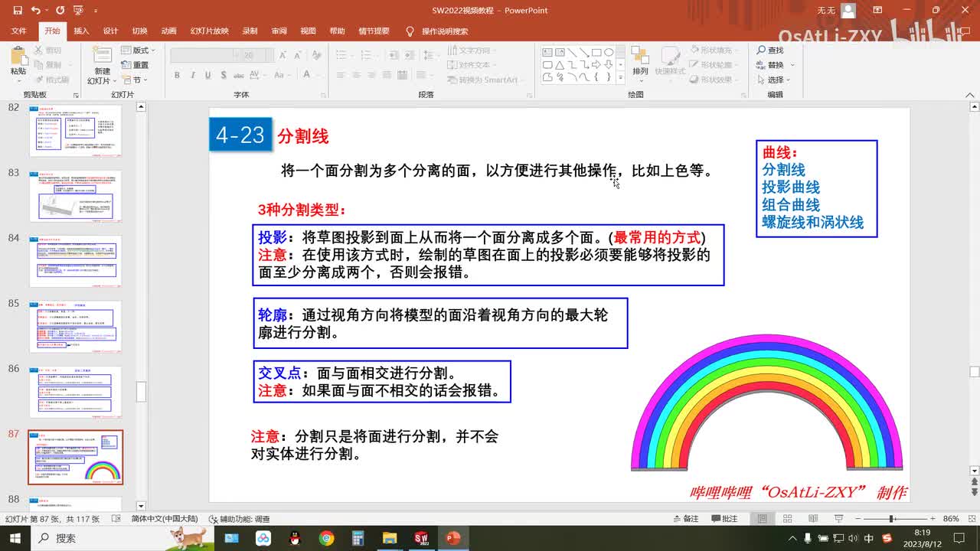Open QQ from taskbar

coord(295,538)
